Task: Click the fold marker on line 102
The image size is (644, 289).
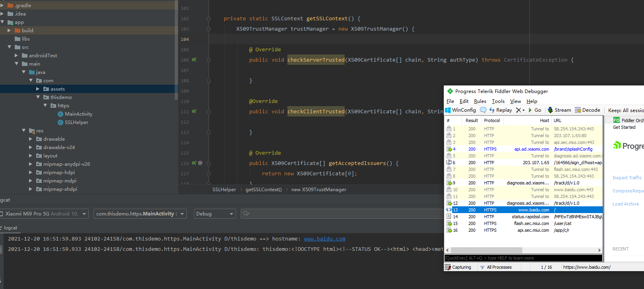Action: coord(209,19)
